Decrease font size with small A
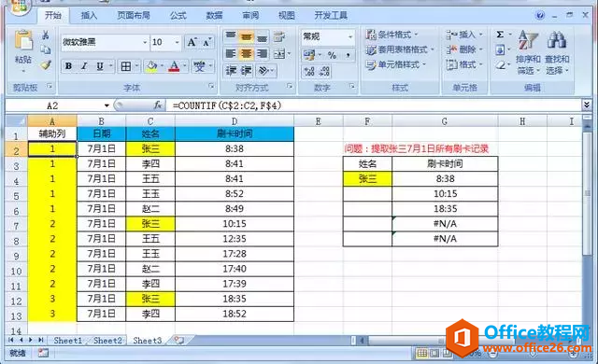Screen dimensions: 598x364 click(x=206, y=42)
